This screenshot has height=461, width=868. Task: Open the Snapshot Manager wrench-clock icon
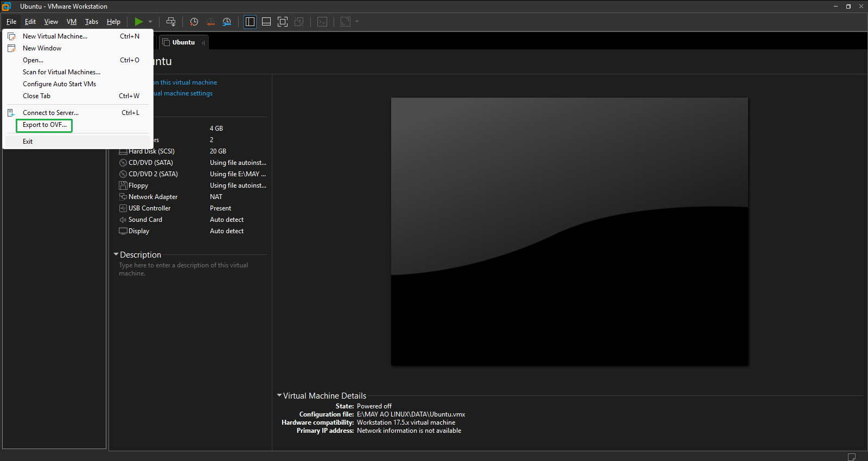pos(227,22)
